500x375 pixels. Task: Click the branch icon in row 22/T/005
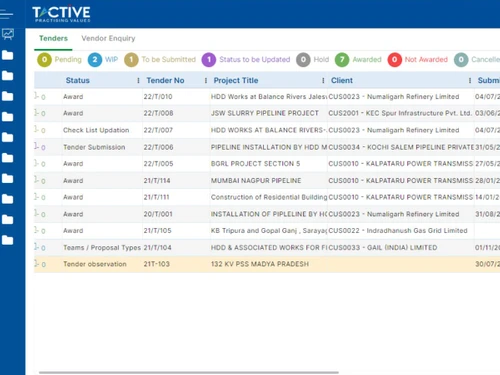tap(36, 163)
